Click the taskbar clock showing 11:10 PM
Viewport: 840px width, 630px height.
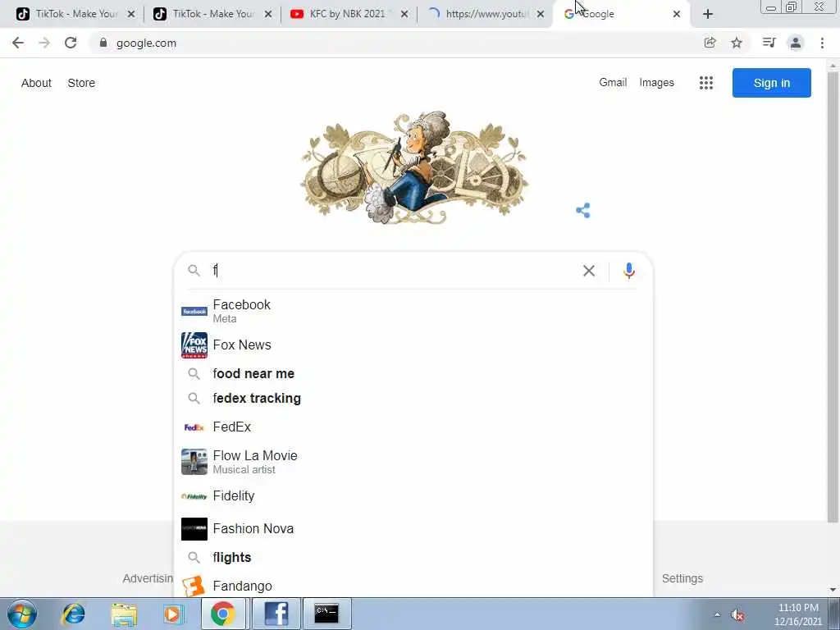tap(798, 614)
